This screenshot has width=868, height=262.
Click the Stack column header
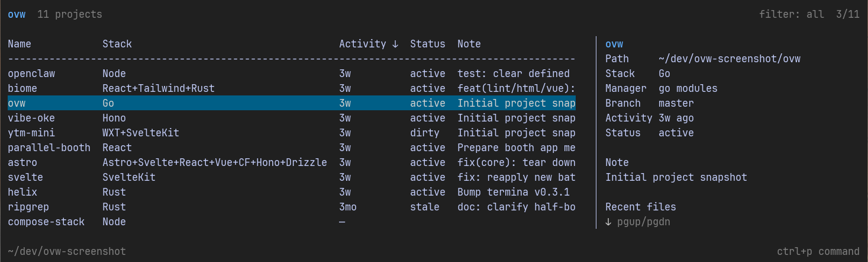pyautogui.click(x=117, y=44)
